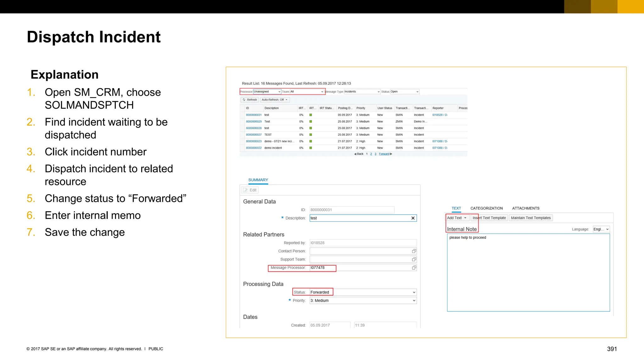Open incident 8000000031 link
This screenshot has width=644, height=362.
(x=254, y=115)
